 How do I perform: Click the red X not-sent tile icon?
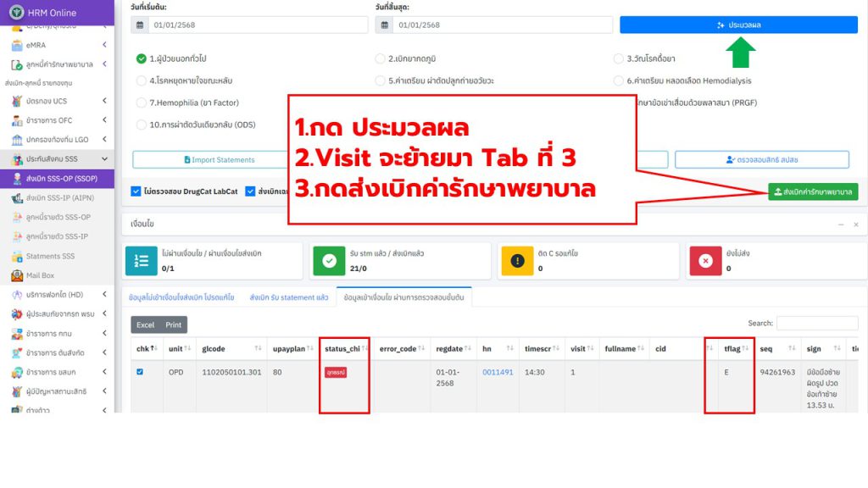(704, 261)
